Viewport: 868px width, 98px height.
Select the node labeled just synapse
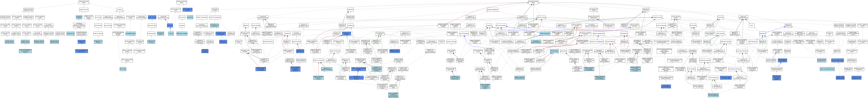click(182, 25)
